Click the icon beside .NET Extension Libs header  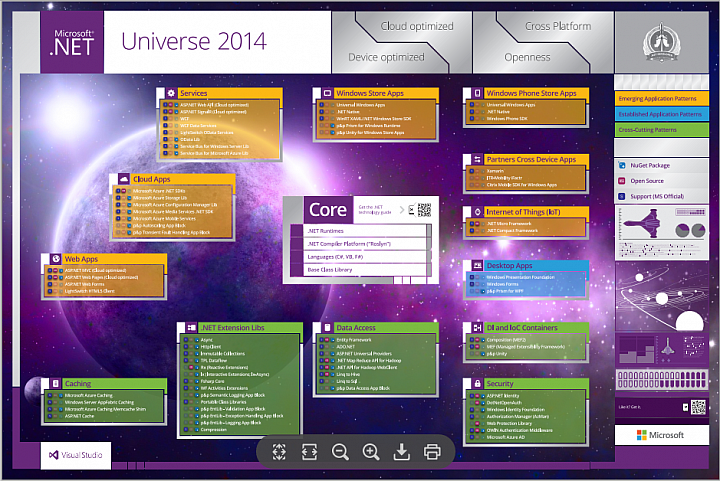[191, 328]
